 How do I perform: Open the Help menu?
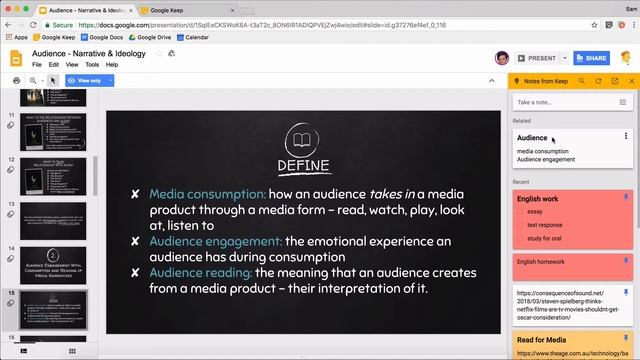click(x=112, y=64)
